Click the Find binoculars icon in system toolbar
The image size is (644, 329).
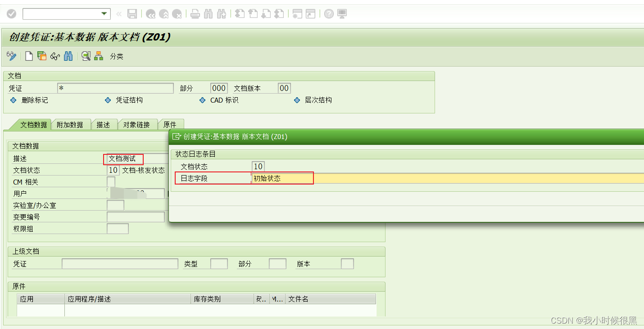[x=208, y=14]
